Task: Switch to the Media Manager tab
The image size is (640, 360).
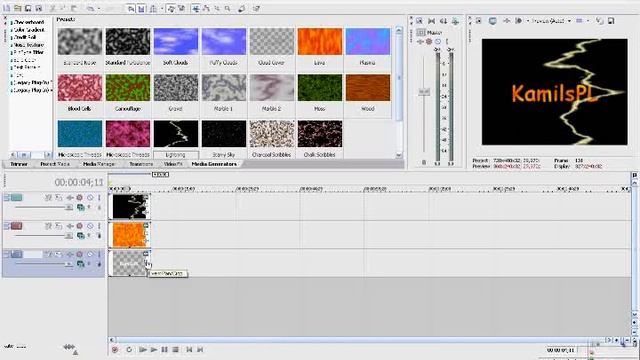Action: point(98,164)
